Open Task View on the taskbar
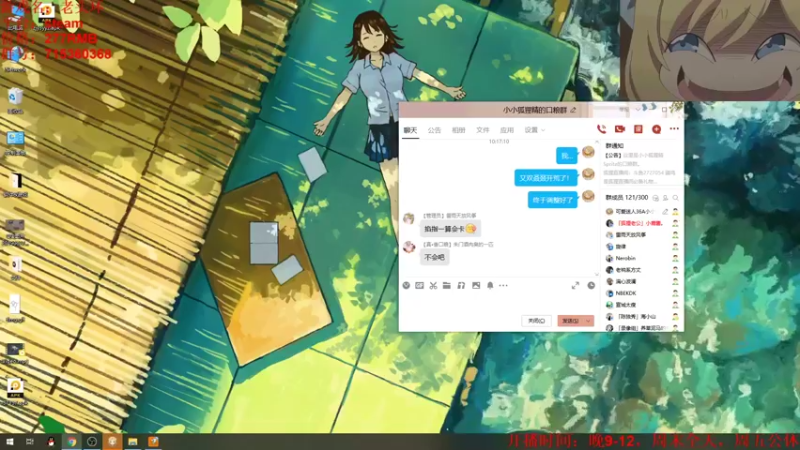The image size is (800, 450). 30,442
